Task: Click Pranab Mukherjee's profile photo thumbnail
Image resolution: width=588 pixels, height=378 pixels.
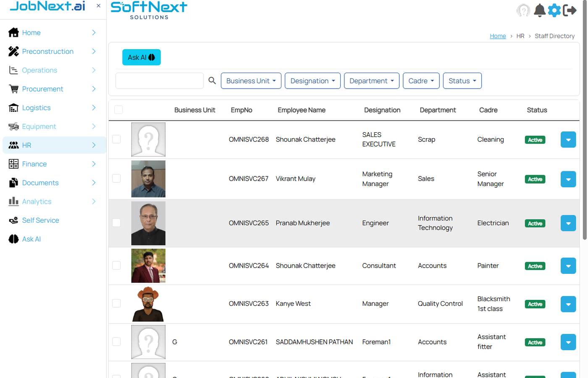Action: (148, 223)
